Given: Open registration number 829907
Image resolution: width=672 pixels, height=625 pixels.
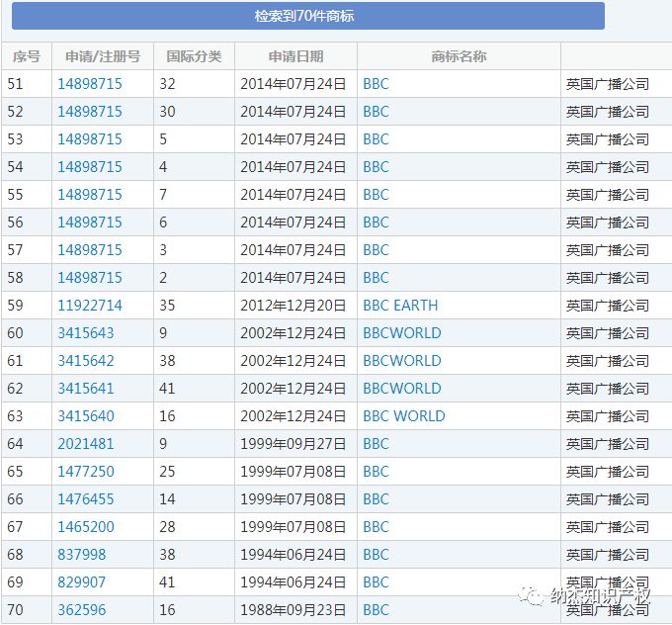Looking at the screenshot, I should click(82, 582).
